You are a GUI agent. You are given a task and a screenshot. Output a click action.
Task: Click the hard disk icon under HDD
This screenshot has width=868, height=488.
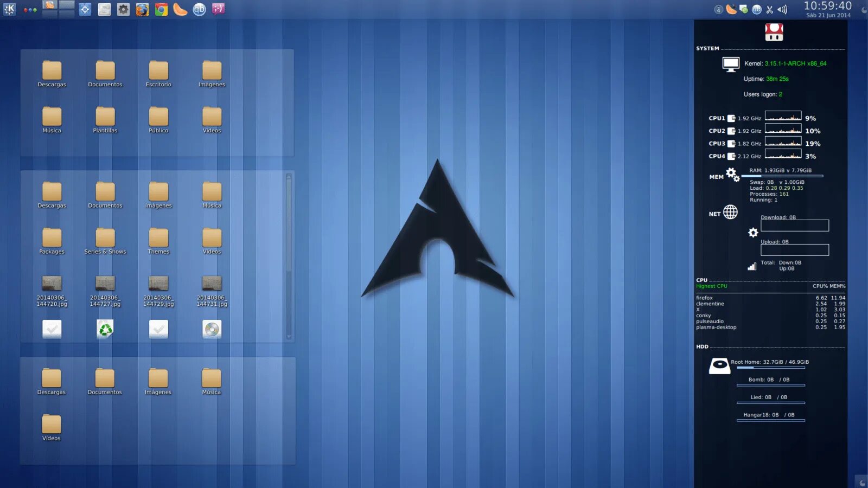pyautogui.click(x=719, y=366)
